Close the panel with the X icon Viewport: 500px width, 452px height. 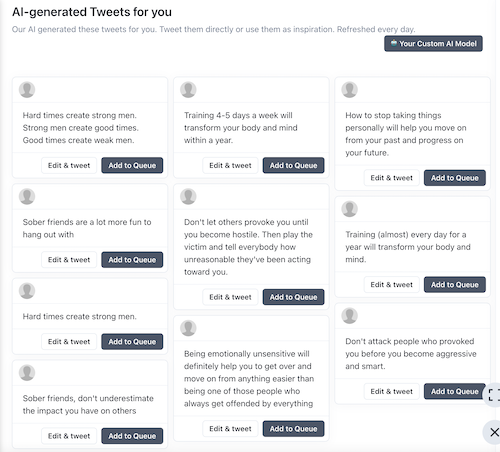tap(494, 432)
